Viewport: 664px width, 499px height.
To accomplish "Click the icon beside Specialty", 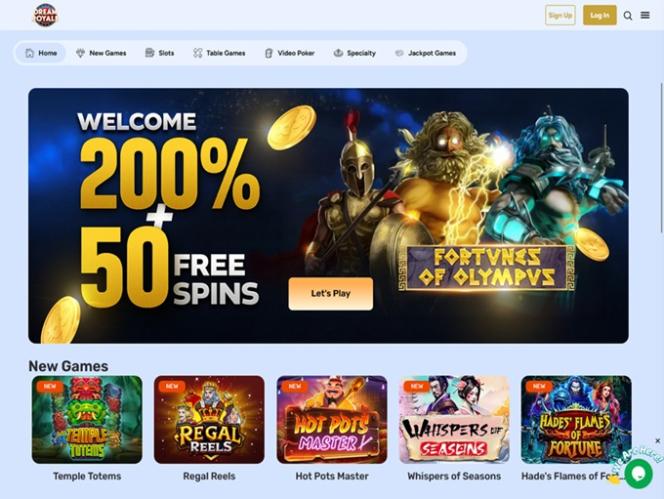I will (x=338, y=53).
